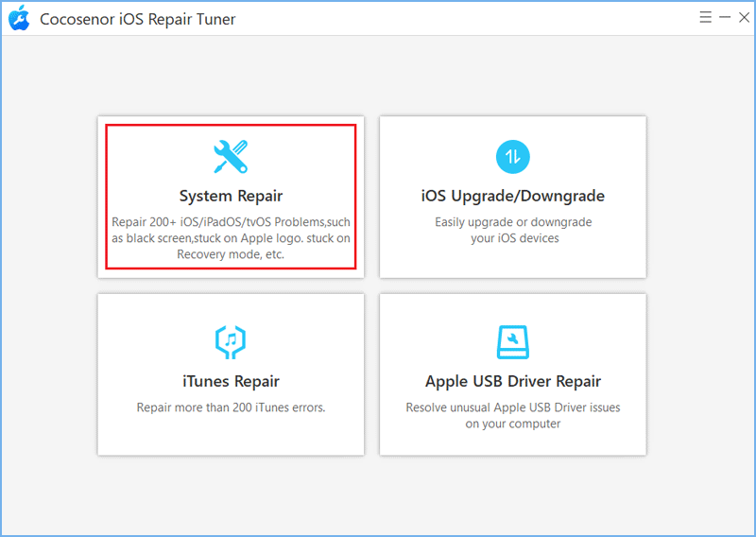Open the hamburger menu in title bar

click(705, 17)
